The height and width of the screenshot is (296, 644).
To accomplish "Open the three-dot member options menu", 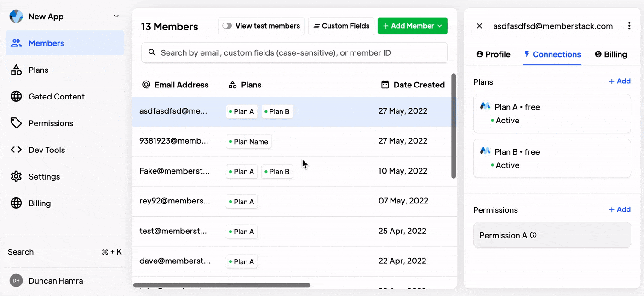I will point(629,26).
